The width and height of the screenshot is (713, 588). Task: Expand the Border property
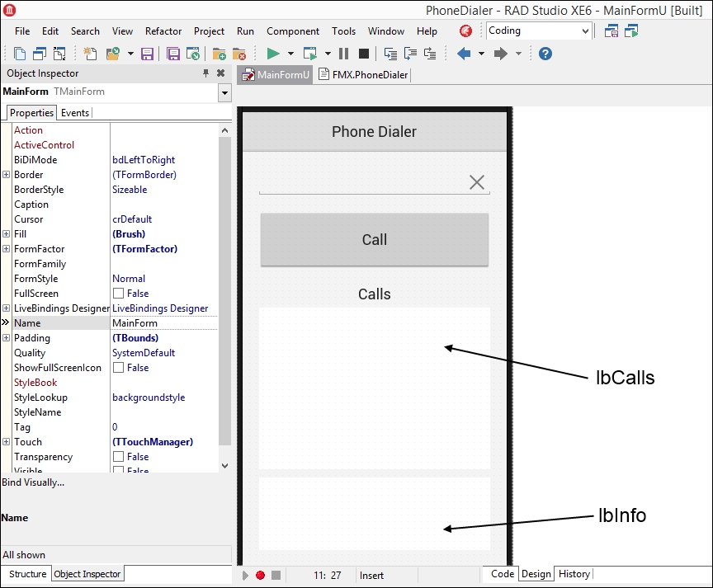point(6,175)
